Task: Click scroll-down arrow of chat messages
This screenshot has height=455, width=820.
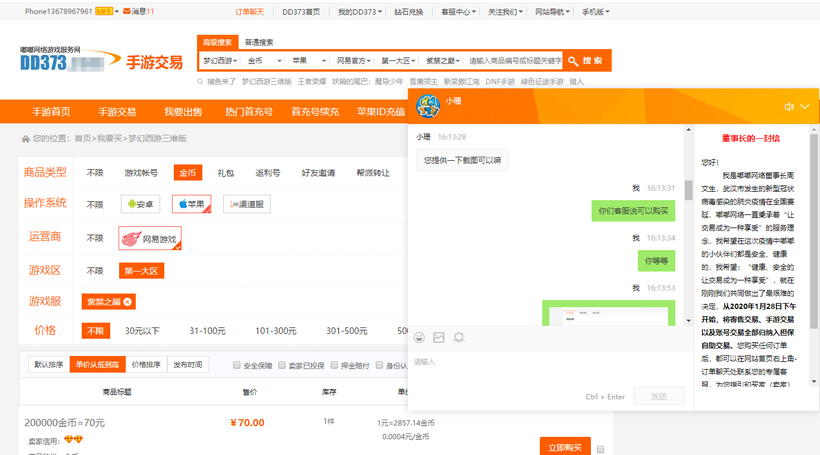Action: [x=688, y=321]
